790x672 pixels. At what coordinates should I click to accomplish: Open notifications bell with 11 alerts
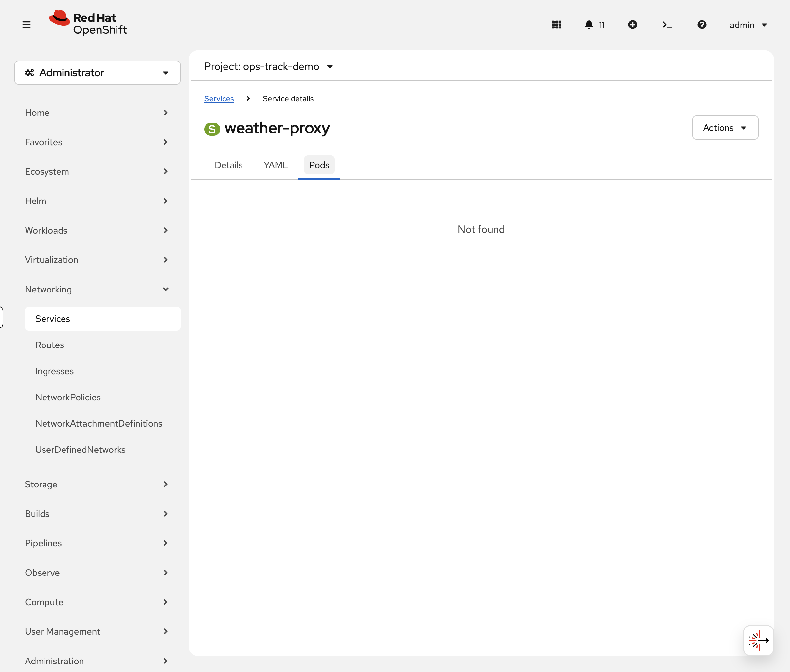tap(594, 25)
